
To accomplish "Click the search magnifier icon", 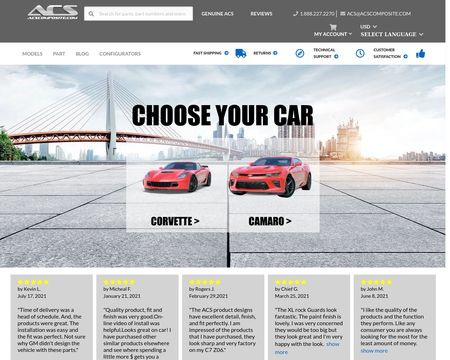I will [x=91, y=14].
